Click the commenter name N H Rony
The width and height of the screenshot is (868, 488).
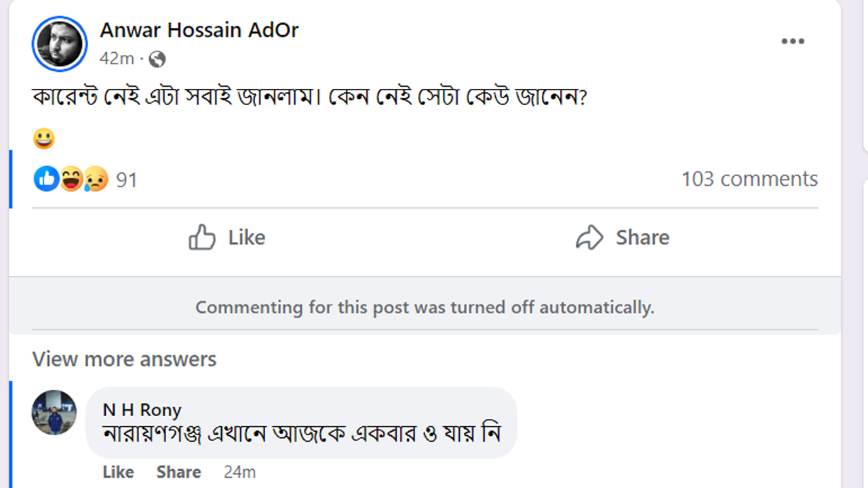[x=142, y=410]
